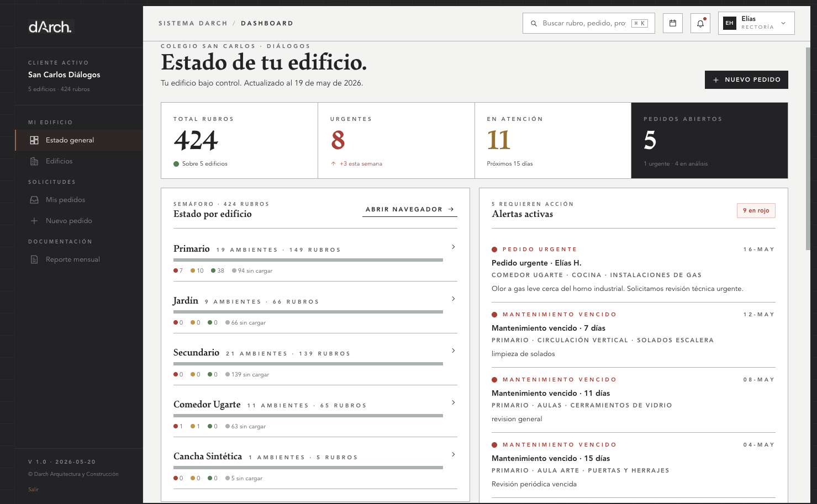Viewport: 817px width, 504px height.
Task: Click the plus icon on NUEVO PEDIDO button
Action: click(x=716, y=80)
